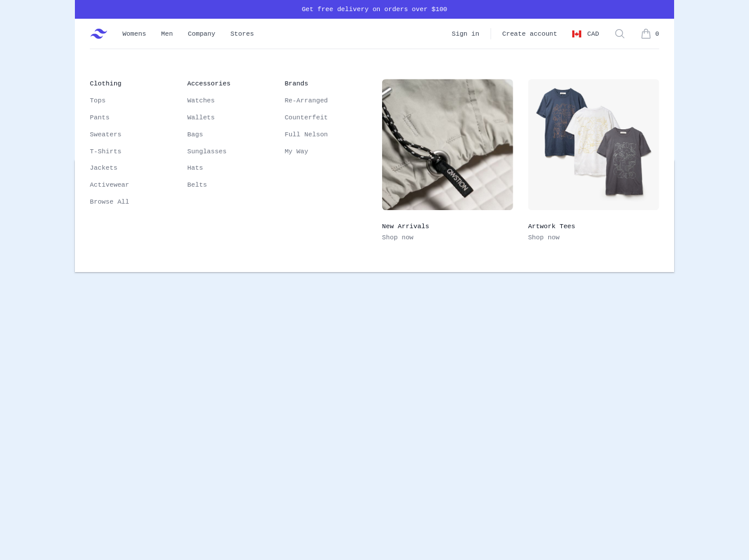
Task: Click Shop now under New Arrivals
Action: (398, 238)
